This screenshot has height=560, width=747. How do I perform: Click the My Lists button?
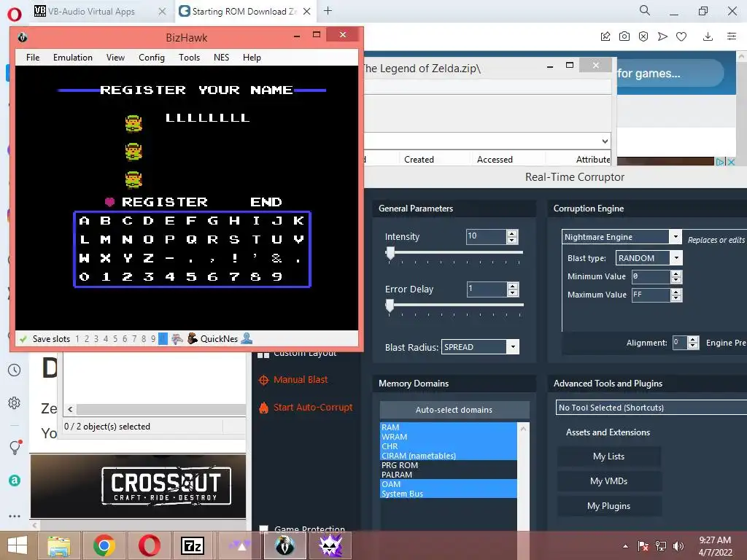(608, 456)
